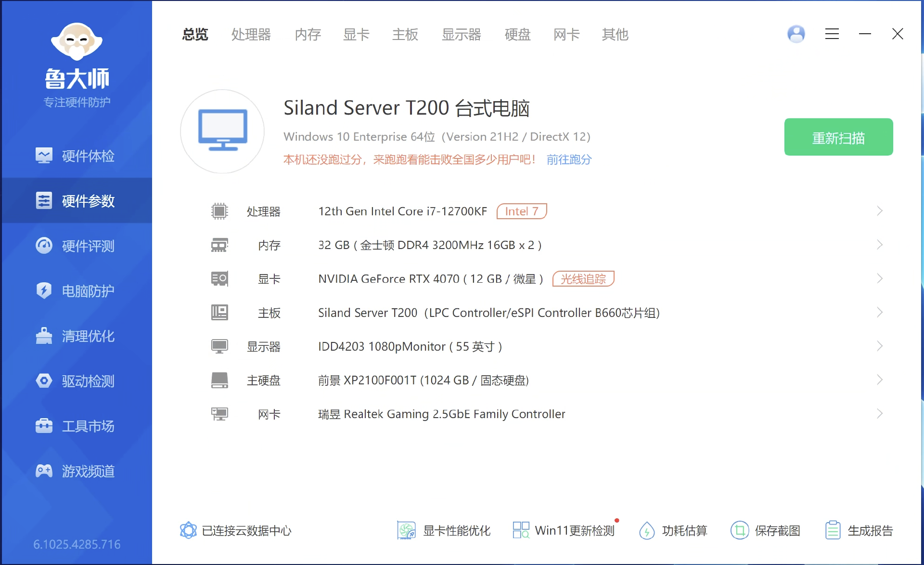
Task: Follow the 前往跑分 link
Action: (569, 159)
